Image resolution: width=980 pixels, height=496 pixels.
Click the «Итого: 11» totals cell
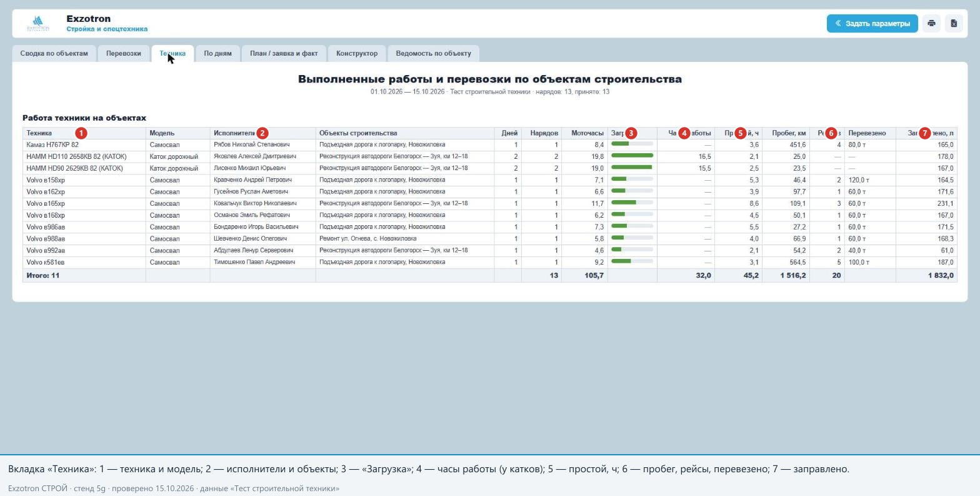pyautogui.click(x=84, y=275)
